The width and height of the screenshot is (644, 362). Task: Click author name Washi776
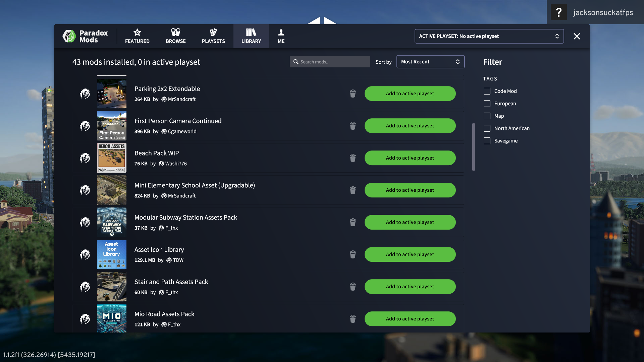pyautogui.click(x=176, y=164)
